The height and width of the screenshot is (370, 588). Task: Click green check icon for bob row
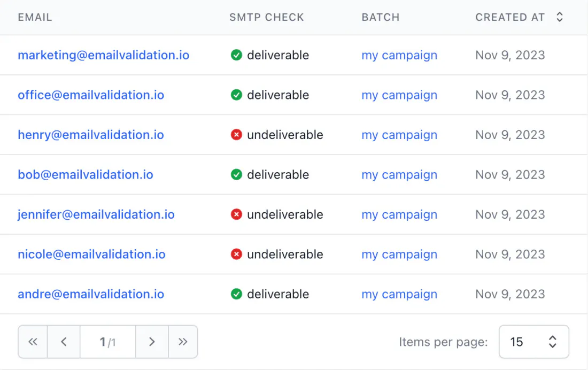click(236, 174)
